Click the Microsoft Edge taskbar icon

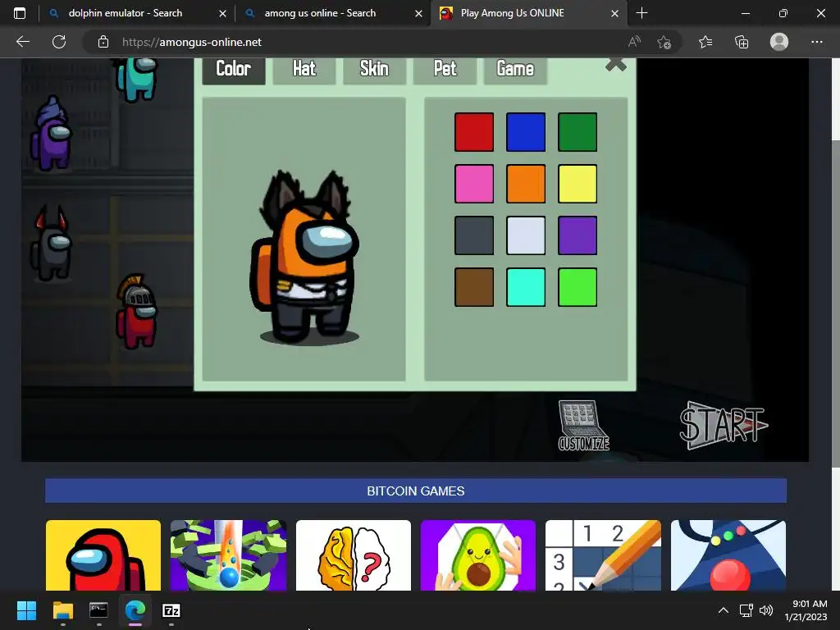click(135, 610)
